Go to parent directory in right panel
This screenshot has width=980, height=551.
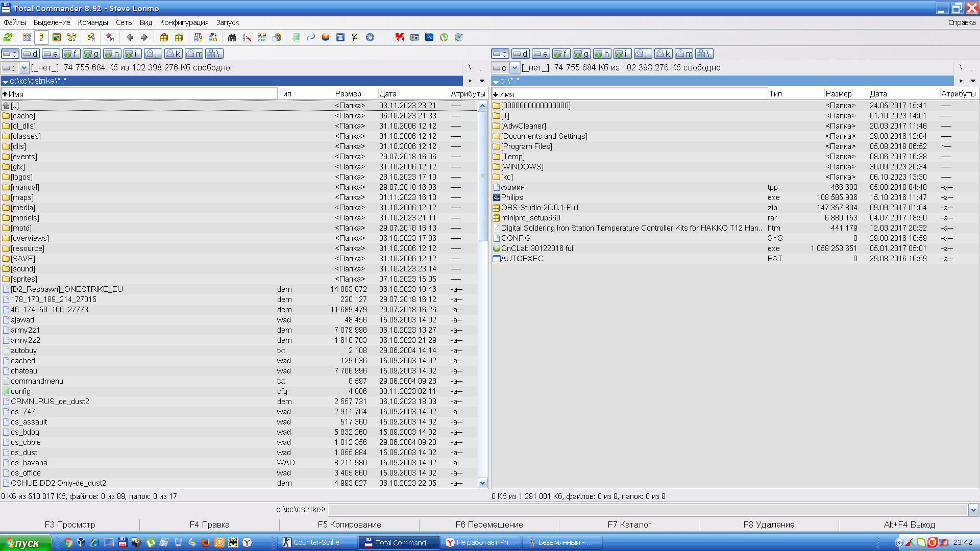click(x=973, y=67)
